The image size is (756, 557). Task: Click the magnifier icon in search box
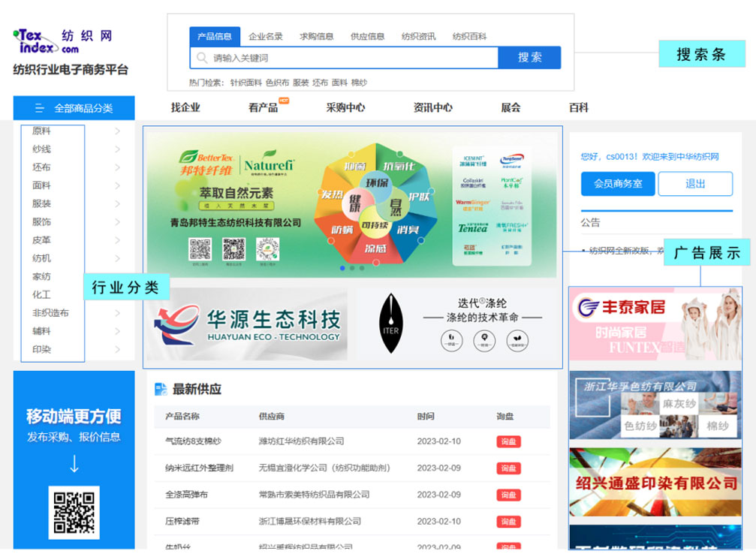(201, 58)
